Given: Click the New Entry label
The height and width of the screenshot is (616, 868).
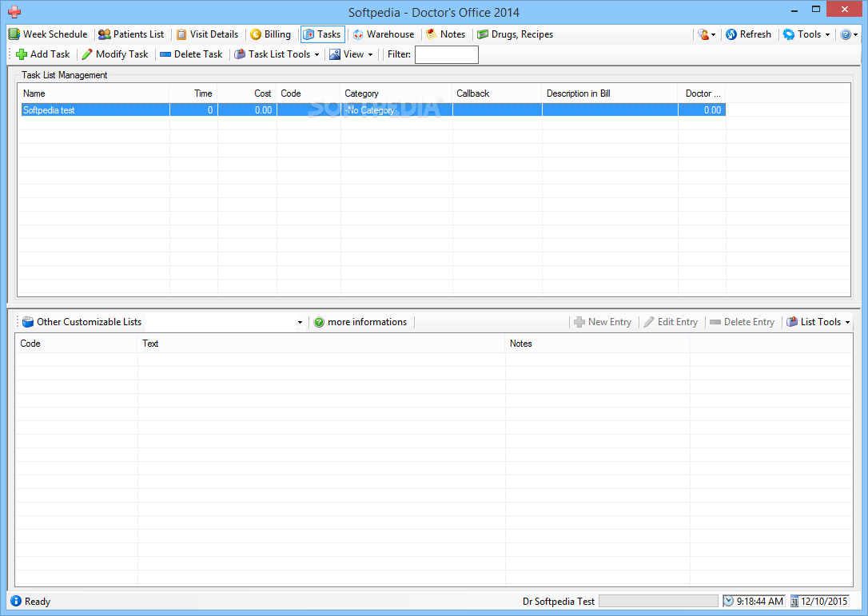Looking at the screenshot, I should pos(610,322).
